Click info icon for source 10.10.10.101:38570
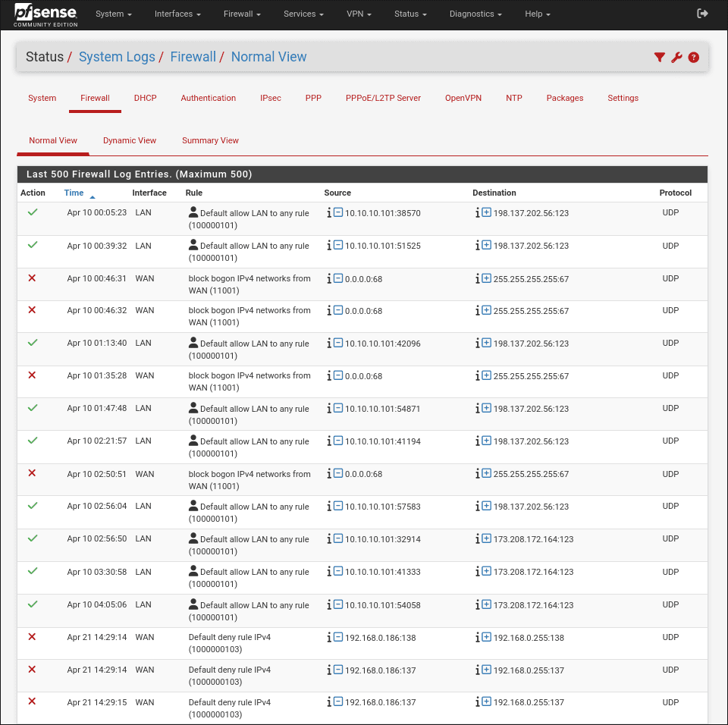Image resolution: width=728 pixels, height=725 pixels. [x=329, y=212]
